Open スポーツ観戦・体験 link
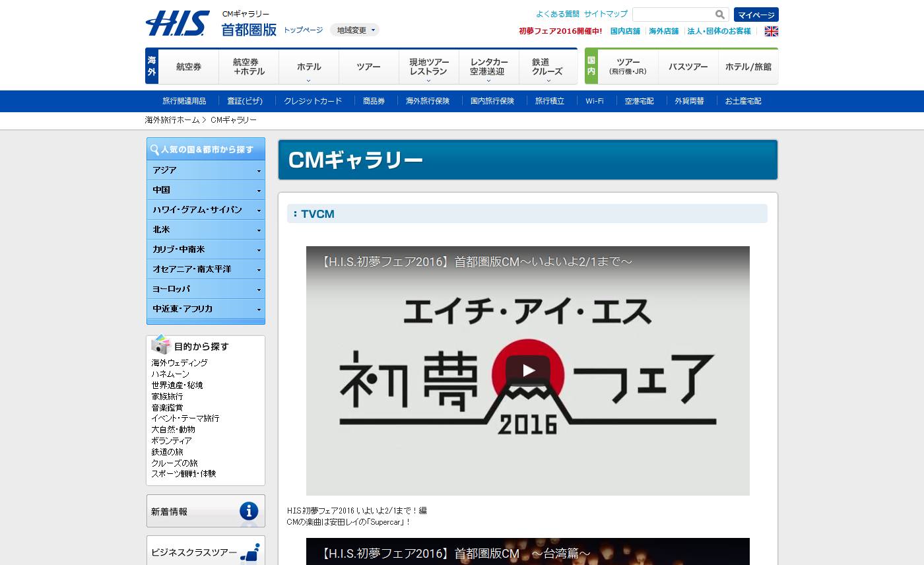 [x=183, y=474]
